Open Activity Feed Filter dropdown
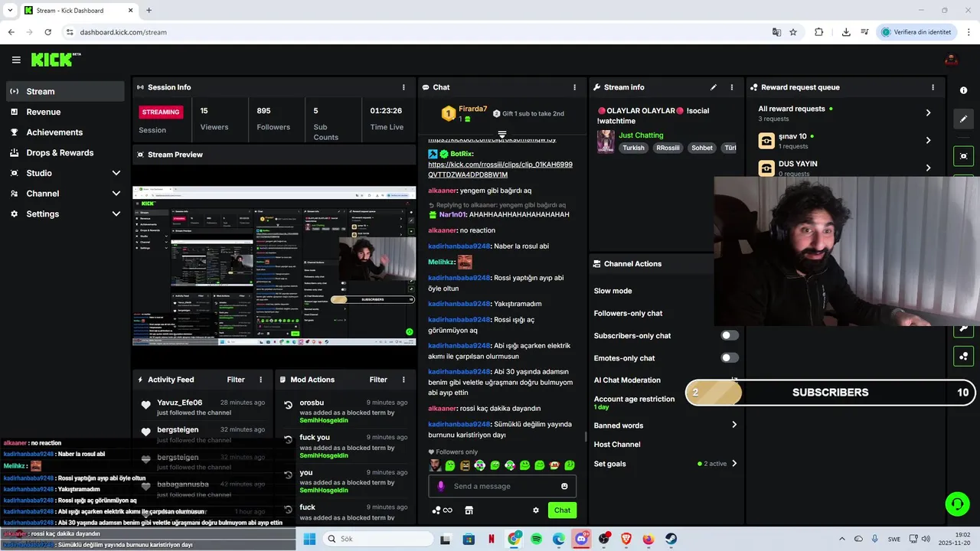The width and height of the screenshot is (980, 551). (236, 380)
